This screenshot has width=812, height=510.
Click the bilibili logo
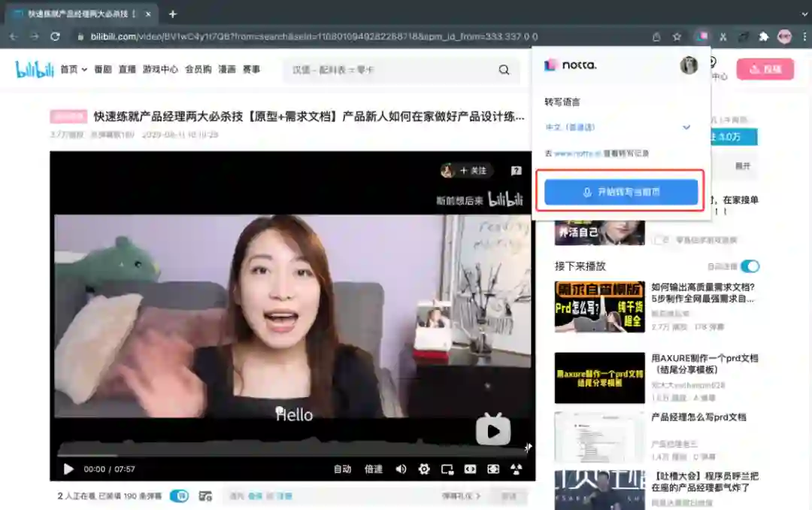pyautogui.click(x=35, y=69)
